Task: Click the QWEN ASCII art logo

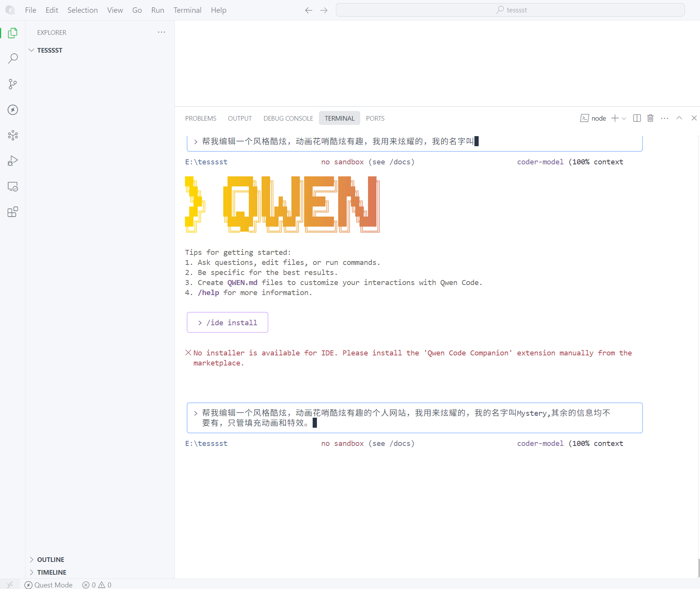Action: point(282,204)
